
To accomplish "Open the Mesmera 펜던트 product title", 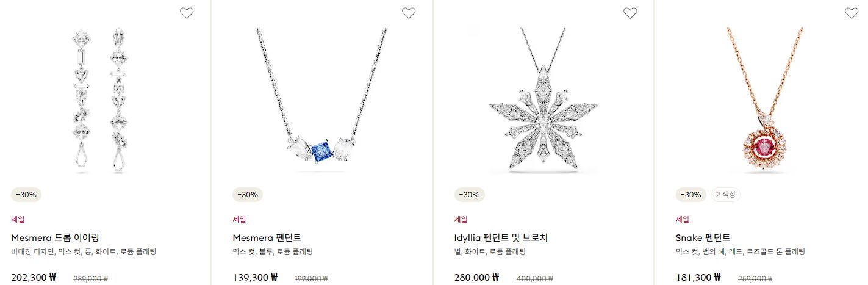I will click(267, 237).
